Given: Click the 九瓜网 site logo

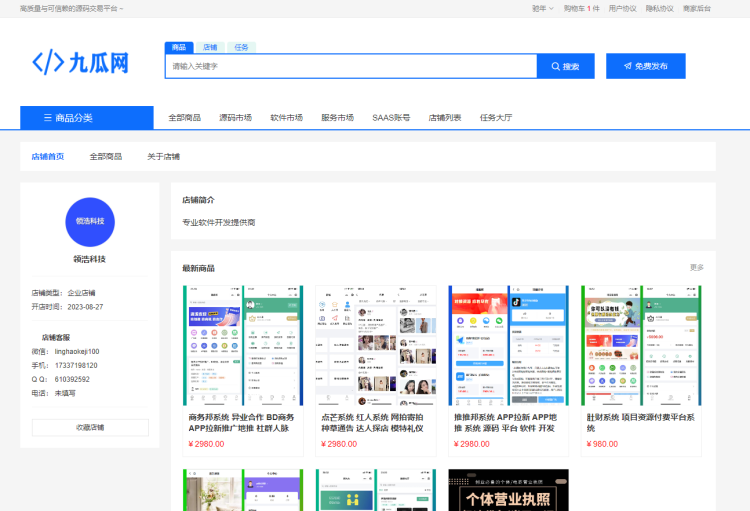Looking at the screenshot, I should 81,63.
